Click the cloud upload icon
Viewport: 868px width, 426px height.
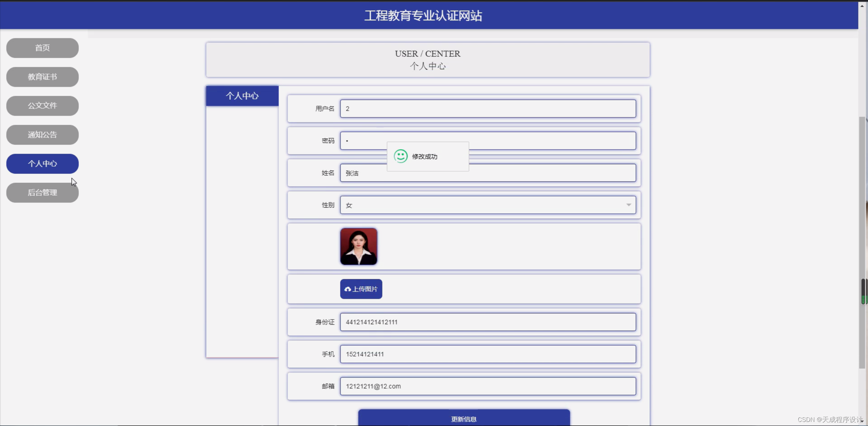tap(347, 289)
